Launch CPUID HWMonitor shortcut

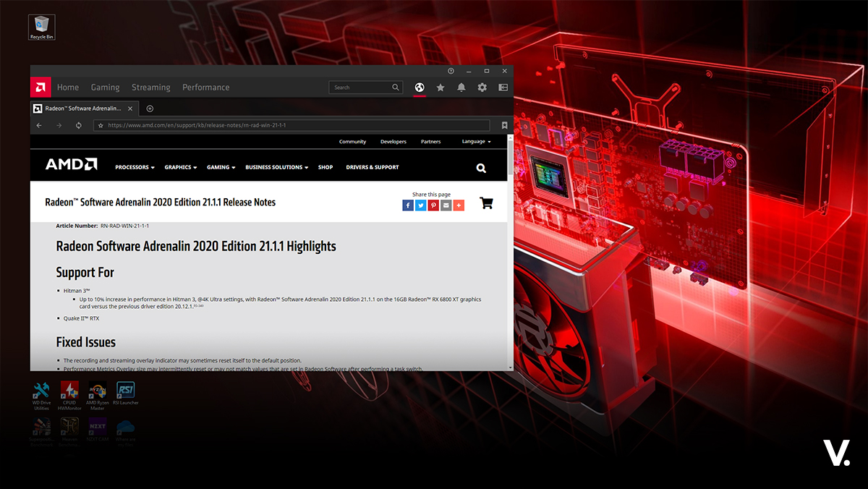(69, 396)
